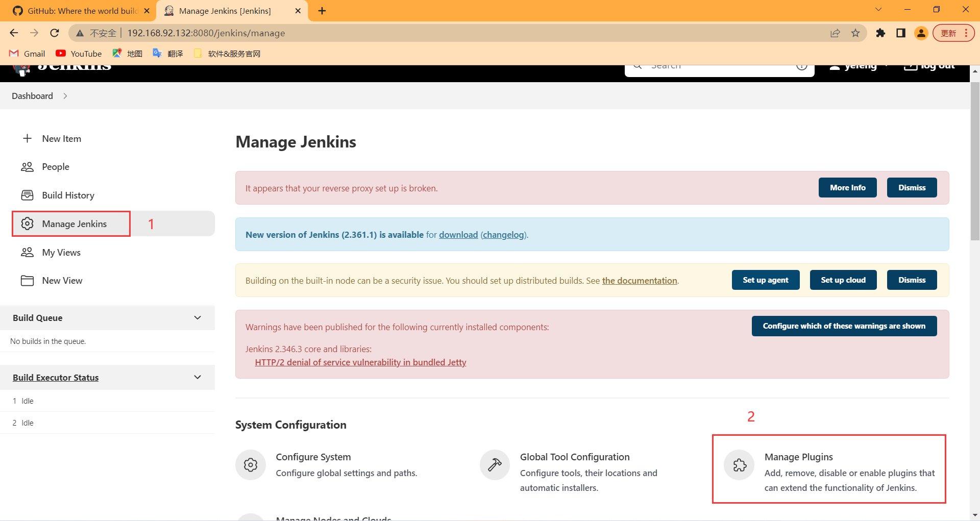Click the not-secure warning icon
Image resolution: width=980 pixels, height=521 pixels.
[80, 33]
